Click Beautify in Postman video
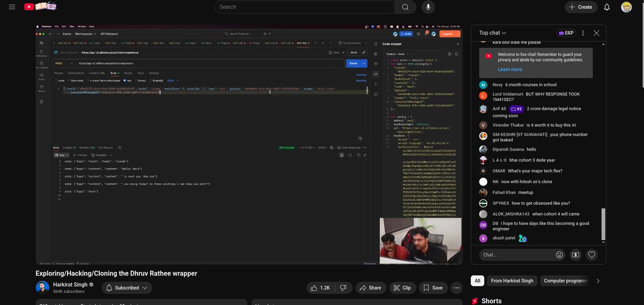 361,80
